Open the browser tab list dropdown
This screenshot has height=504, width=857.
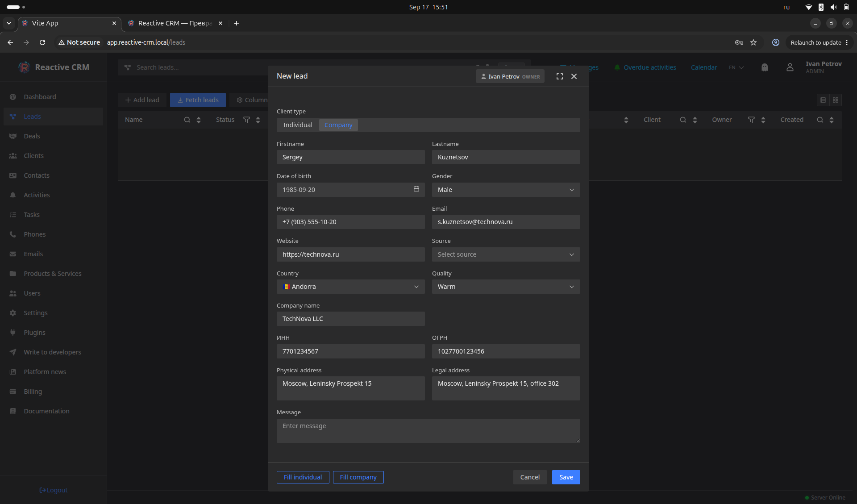tap(9, 23)
